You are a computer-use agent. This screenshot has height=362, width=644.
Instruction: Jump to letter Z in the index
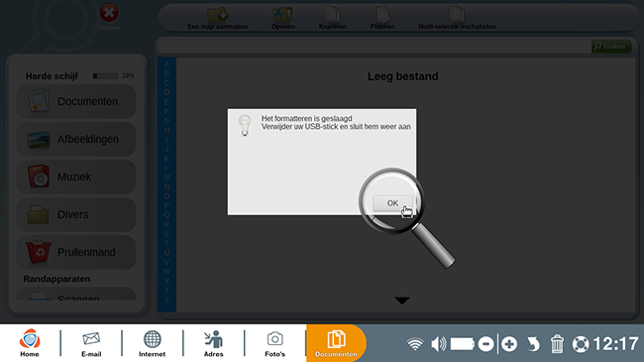click(166, 300)
